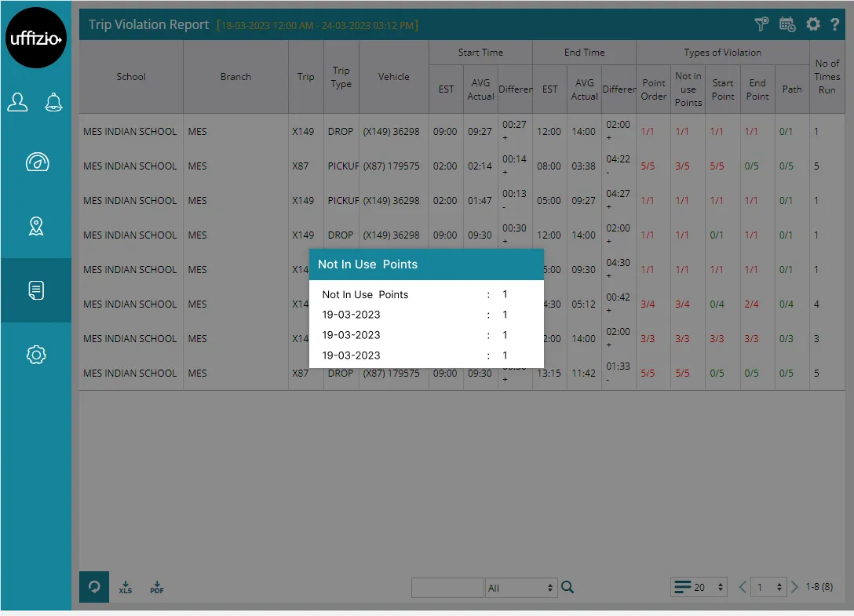This screenshot has width=854, height=616.
Task: Download the report as PDF
Action: (x=157, y=587)
